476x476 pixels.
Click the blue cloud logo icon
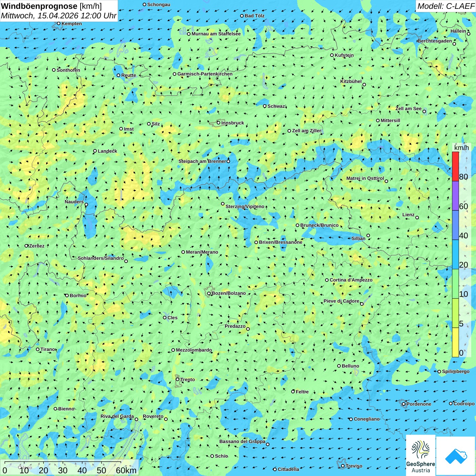[x=456, y=456]
